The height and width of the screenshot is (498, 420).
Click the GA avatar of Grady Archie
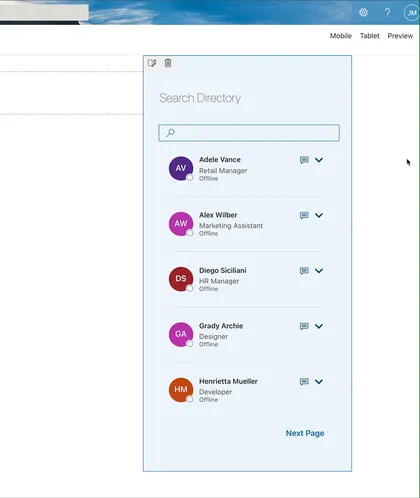tap(181, 334)
